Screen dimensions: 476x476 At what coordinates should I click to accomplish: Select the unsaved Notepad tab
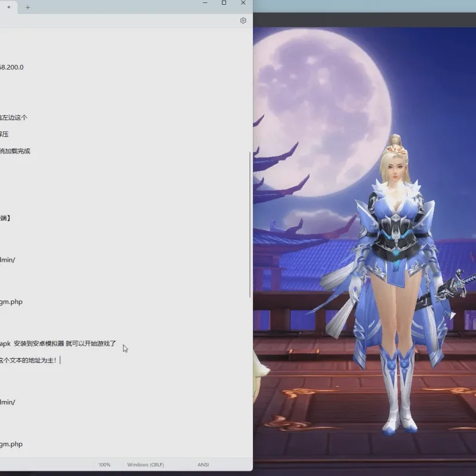[x=8, y=7]
